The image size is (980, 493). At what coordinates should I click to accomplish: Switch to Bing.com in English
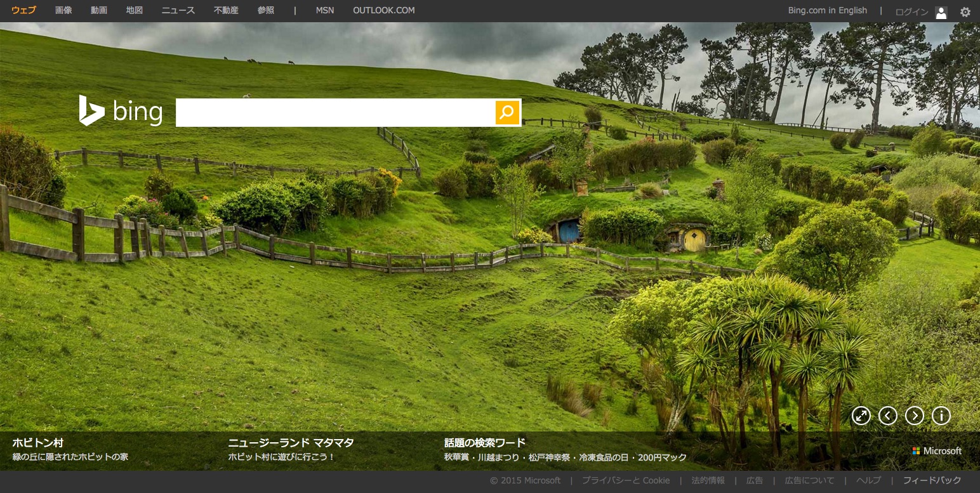point(827,11)
